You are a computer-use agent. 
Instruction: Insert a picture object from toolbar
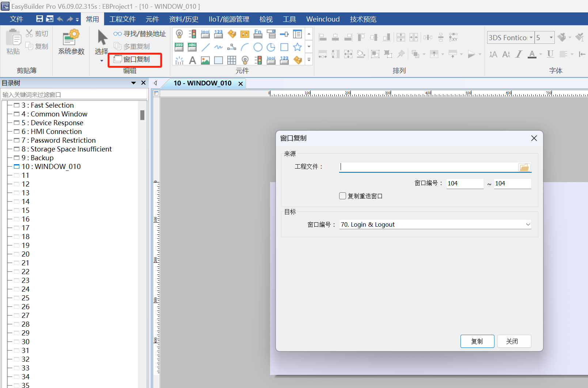205,60
